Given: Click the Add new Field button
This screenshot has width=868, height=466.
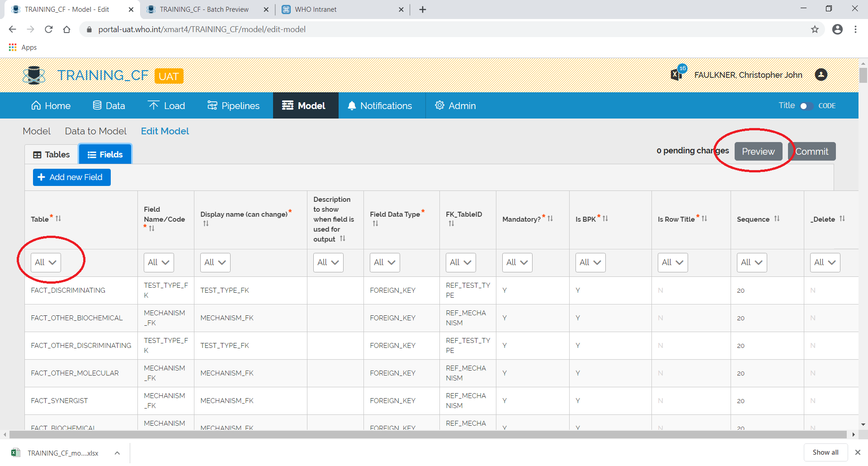Looking at the screenshot, I should (x=71, y=177).
